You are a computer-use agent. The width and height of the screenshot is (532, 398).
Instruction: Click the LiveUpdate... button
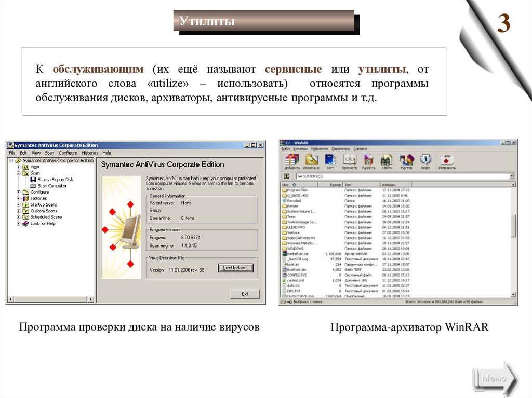[235, 268]
